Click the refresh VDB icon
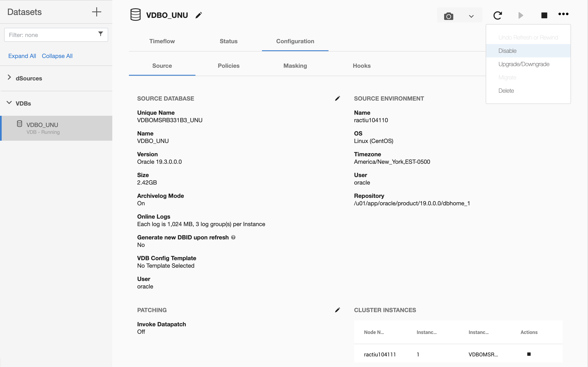 (x=497, y=15)
